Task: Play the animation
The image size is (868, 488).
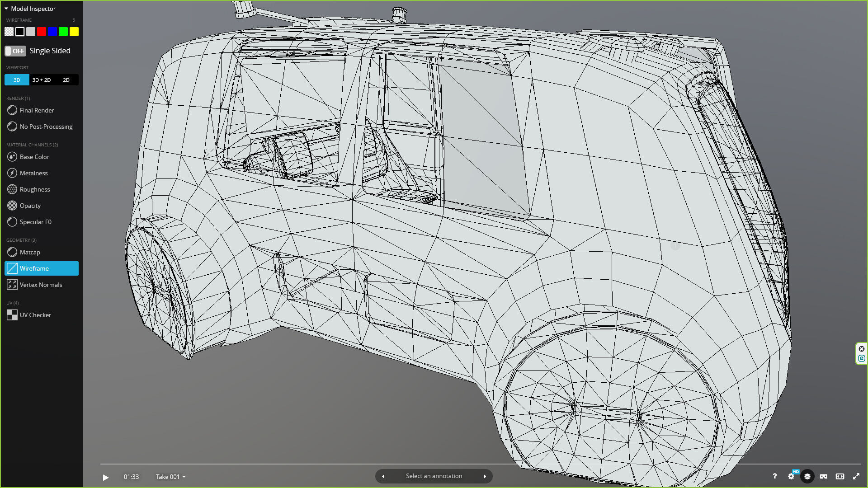Action: coord(105,477)
